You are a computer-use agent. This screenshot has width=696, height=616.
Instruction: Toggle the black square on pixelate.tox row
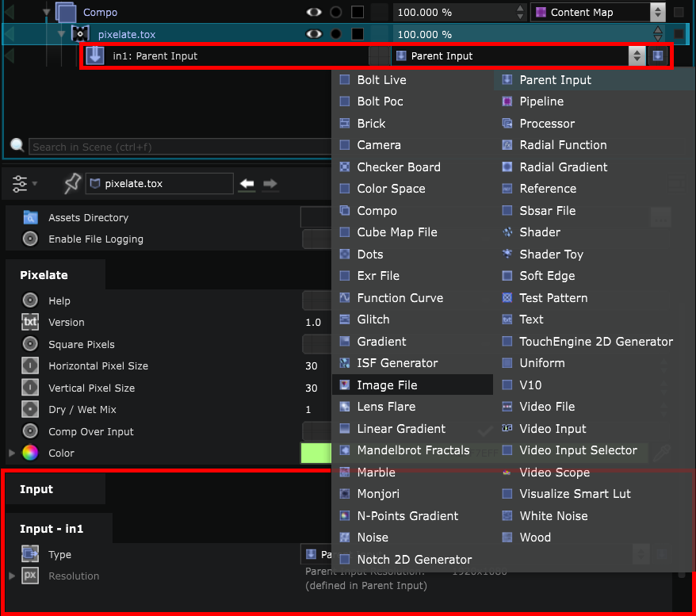tap(358, 34)
